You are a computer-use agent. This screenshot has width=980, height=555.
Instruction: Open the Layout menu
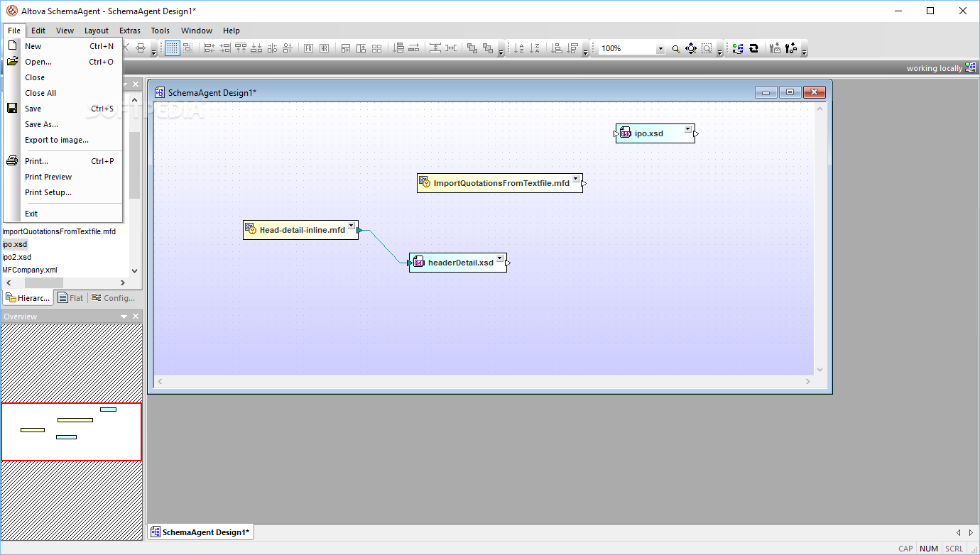tap(97, 31)
